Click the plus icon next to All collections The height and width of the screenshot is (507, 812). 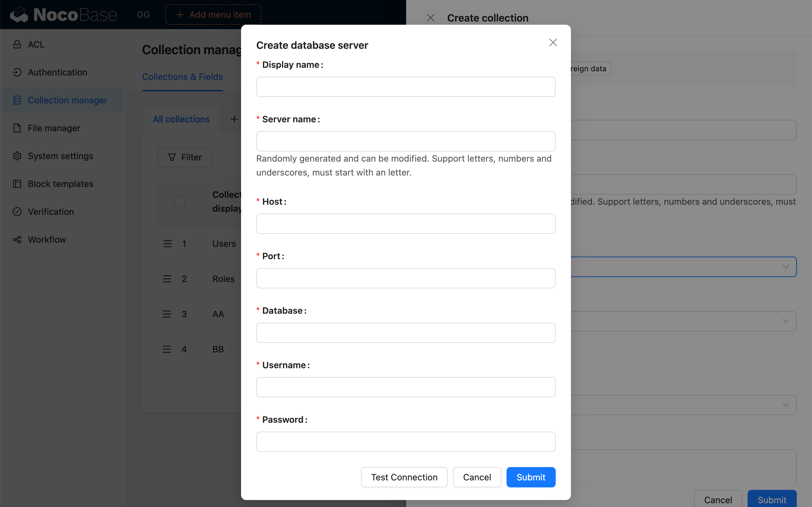tap(234, 119)
